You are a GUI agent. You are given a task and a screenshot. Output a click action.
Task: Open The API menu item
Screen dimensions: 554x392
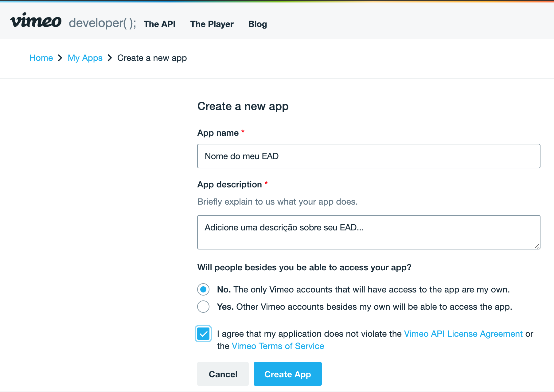point(160,24)
